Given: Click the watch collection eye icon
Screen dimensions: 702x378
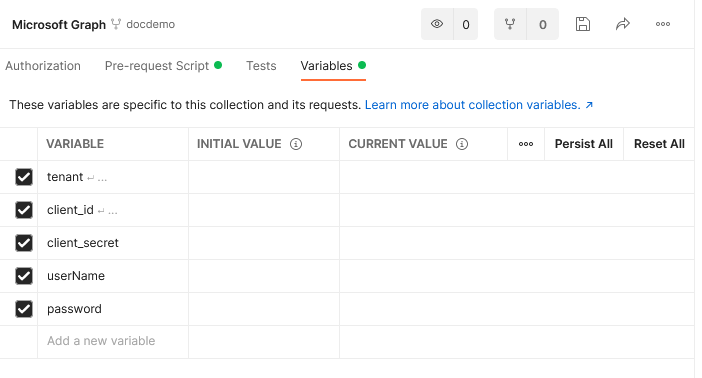Looking at the screenshot, I should 437,24.
